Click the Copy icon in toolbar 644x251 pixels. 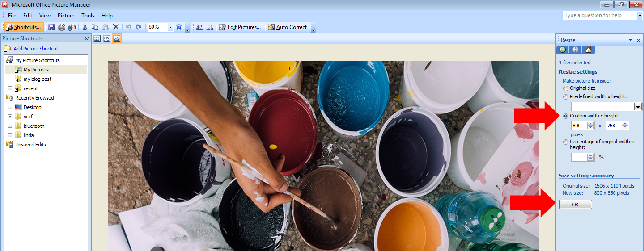(x=95, y=27)
